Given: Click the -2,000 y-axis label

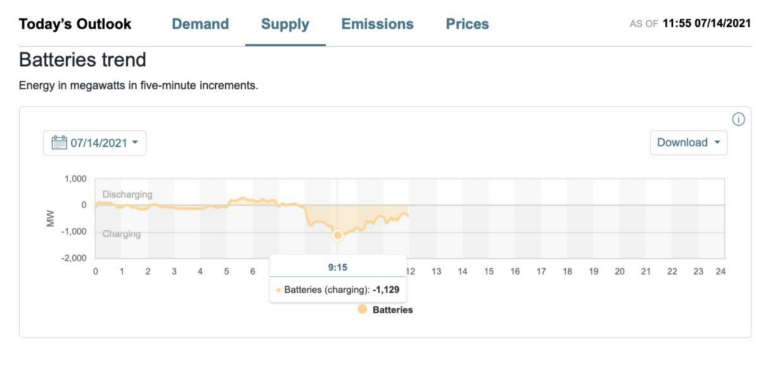Looking at the screenshot, I should pos(74,258).
